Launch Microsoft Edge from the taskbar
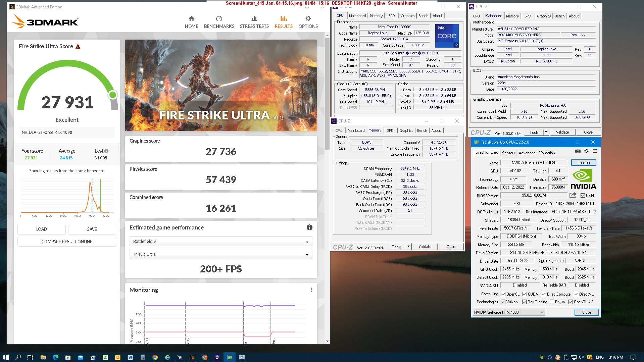 click(55, 357)
